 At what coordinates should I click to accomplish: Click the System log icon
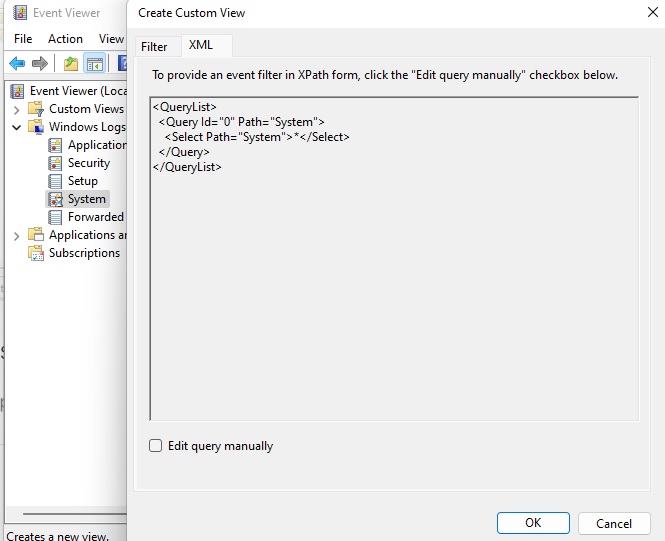point(55,199)
